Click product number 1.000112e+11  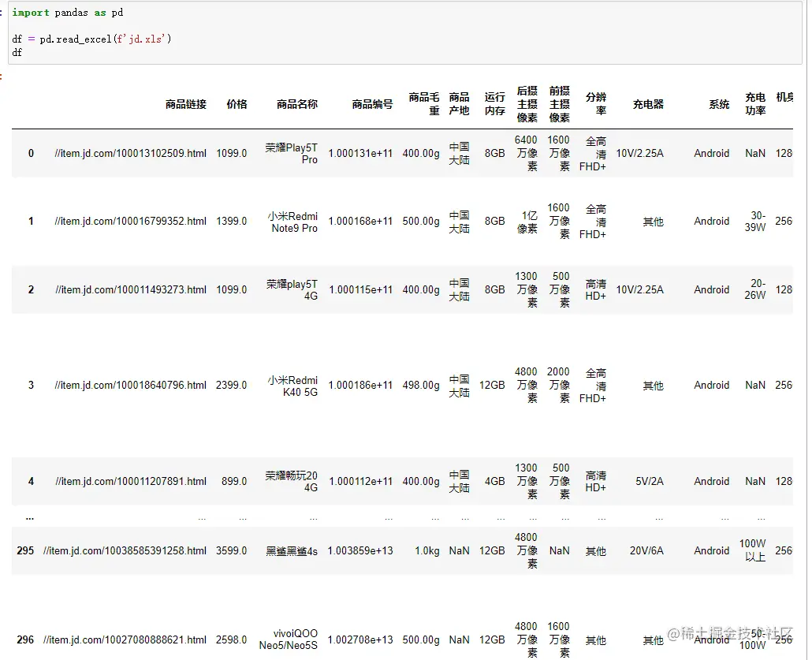coord(361,481)
